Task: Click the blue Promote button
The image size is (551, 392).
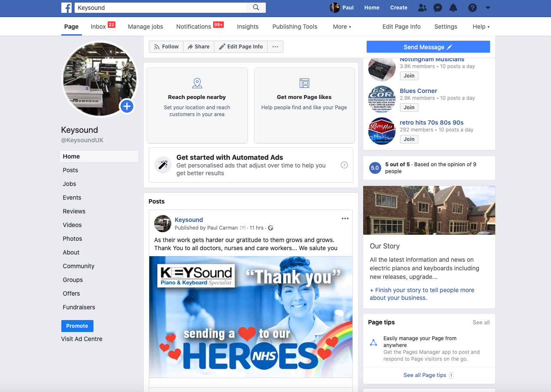Action: pyautogui.click(x=77, y=326)
